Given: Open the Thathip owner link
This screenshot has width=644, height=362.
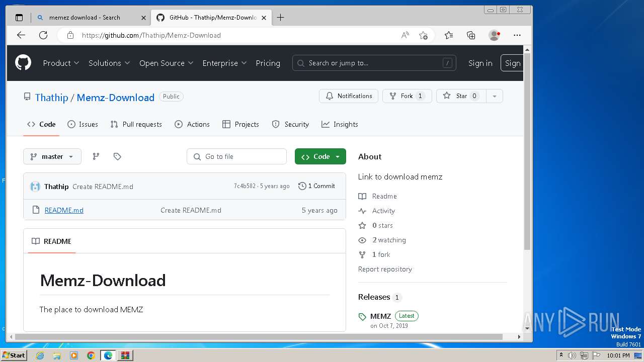Looking at the screenshot, I should coord(51,98).
